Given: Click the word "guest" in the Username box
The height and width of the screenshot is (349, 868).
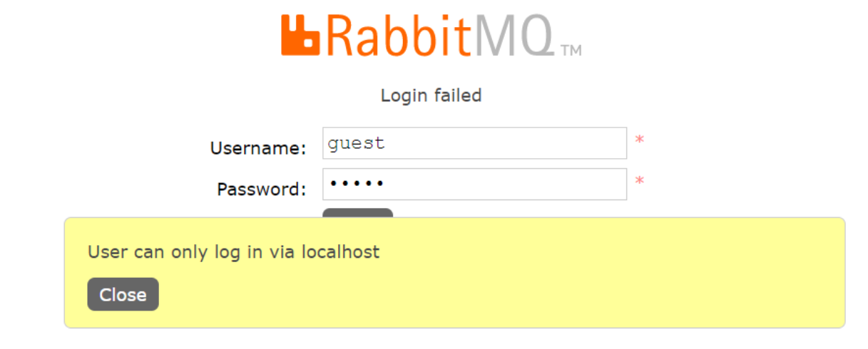Looking at the screenshot, I should (356, 144).
